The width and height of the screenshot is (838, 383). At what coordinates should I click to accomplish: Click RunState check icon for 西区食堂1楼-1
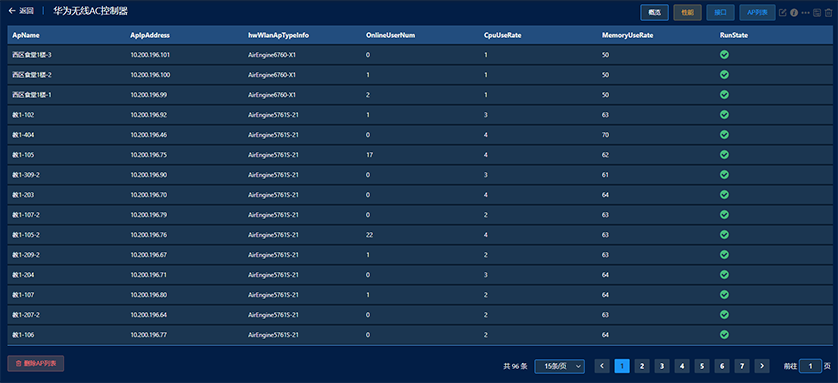pyautogui.click(x=724, y=95)
